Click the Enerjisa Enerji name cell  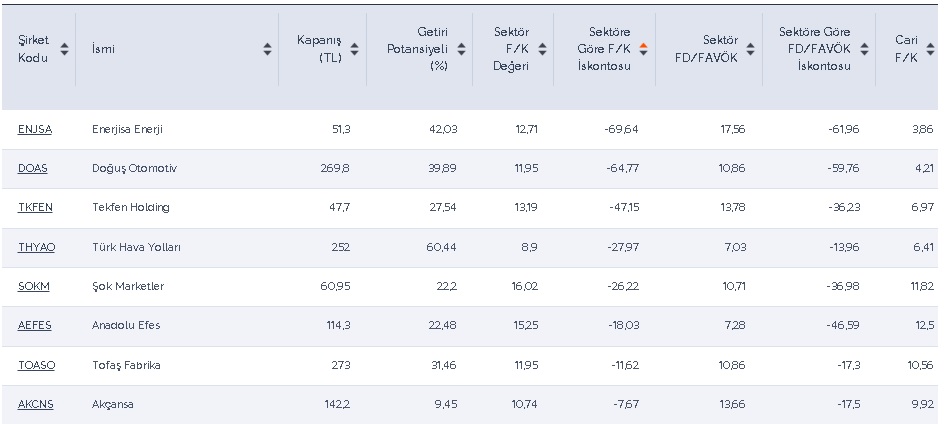click(127, 129)
